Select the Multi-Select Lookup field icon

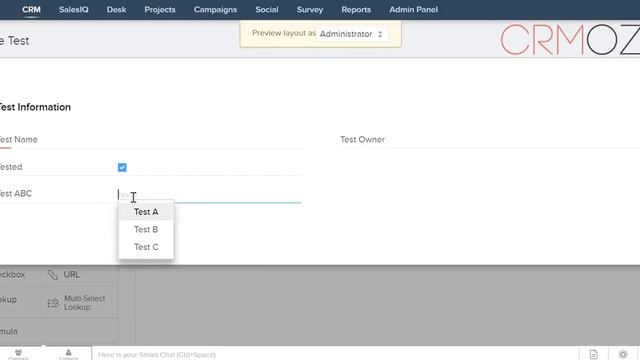53,303
